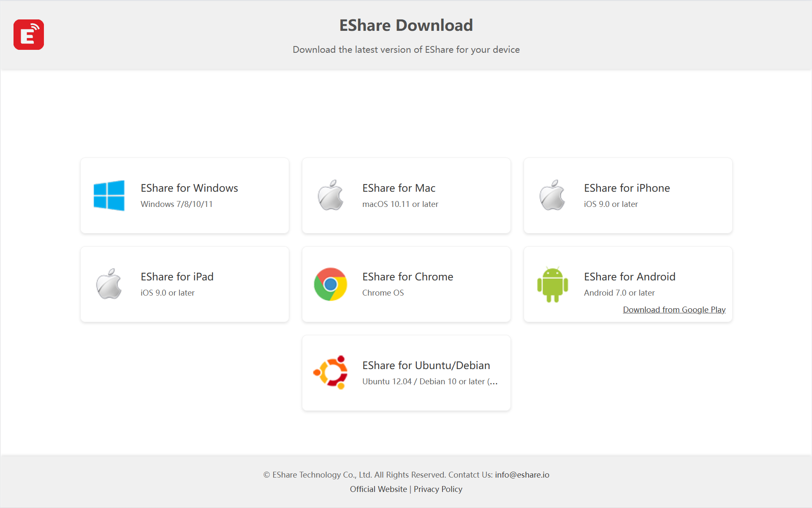Choose EShare for iPhone title
The image size is (812, 508).
coord(627,188)
